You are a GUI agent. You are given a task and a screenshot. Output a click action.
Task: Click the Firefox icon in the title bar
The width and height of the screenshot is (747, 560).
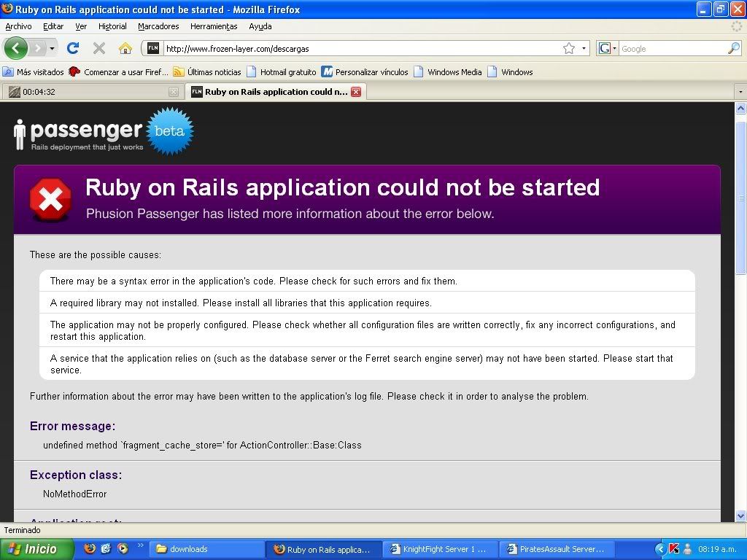click(x=7, y=9)
